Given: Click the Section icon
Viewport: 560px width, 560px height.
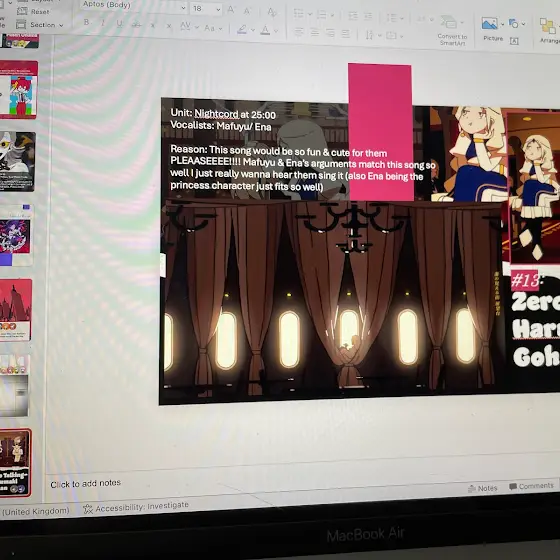Looking at the screenshot, I should click(x=21, y=25).
